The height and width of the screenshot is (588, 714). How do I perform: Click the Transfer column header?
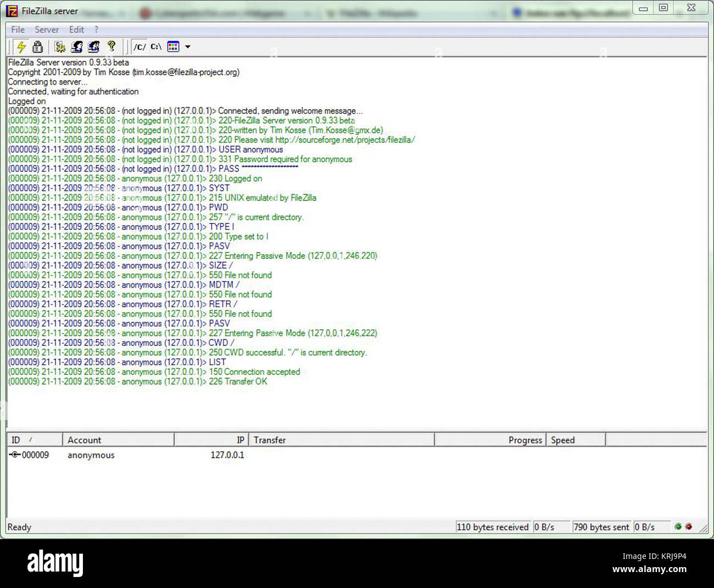(342, 440)
